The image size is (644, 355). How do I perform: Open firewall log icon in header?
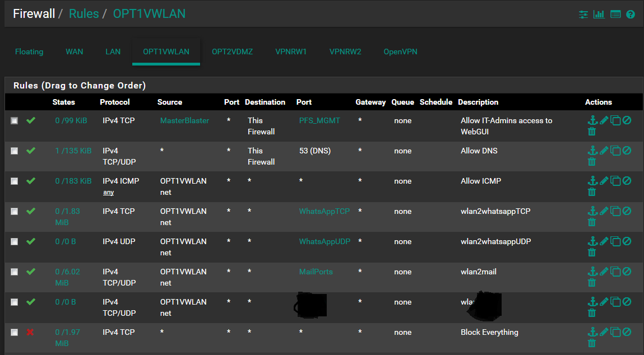[615, 14]
